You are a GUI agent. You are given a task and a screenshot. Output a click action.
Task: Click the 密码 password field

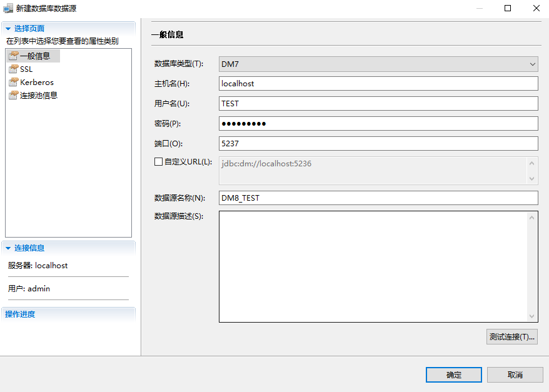pos(378,124)
